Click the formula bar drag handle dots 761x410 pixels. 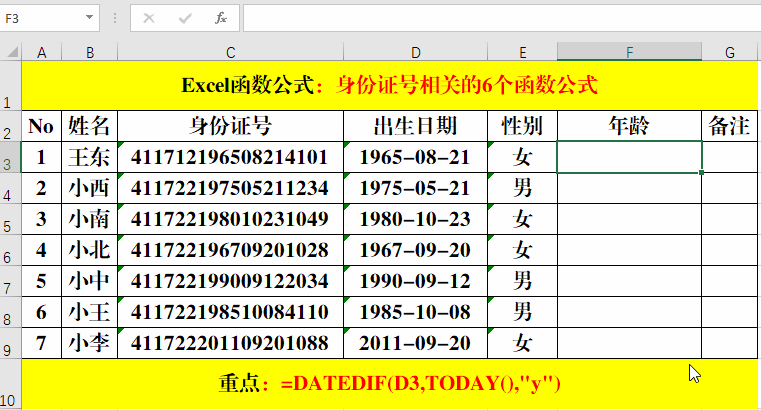pyautogui.click(x=115, y=18)
